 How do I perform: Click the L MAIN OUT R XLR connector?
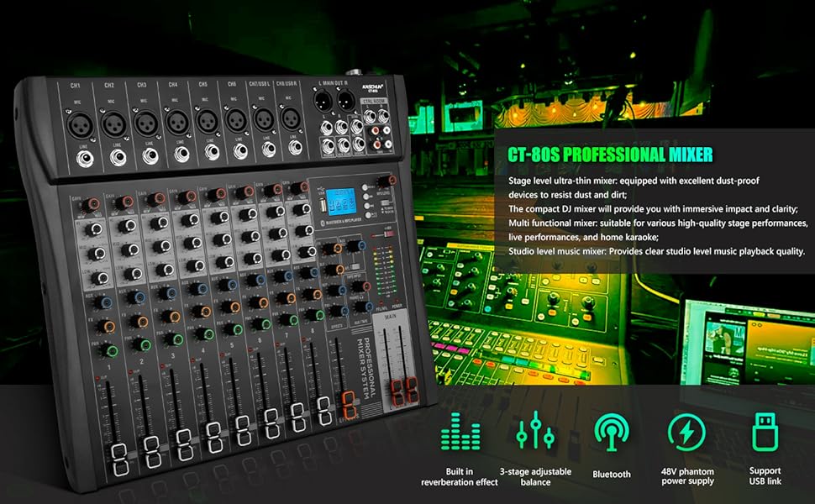(x=323, y=101)
